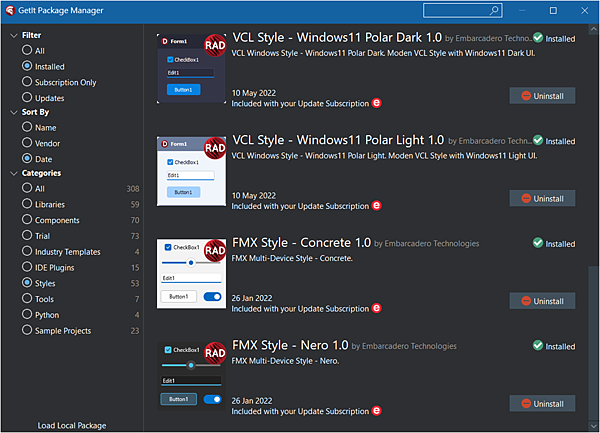Click the green Installed checkmark for Windows11 Polar Light
The height and width of the screenshot is (433, 600).
(538, 140)
